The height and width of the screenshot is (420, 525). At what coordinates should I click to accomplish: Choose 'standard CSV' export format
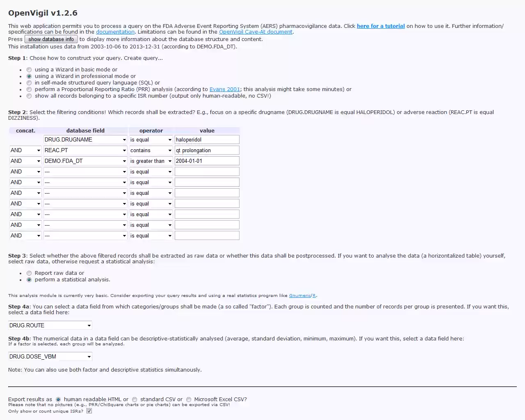coord(135,399)
